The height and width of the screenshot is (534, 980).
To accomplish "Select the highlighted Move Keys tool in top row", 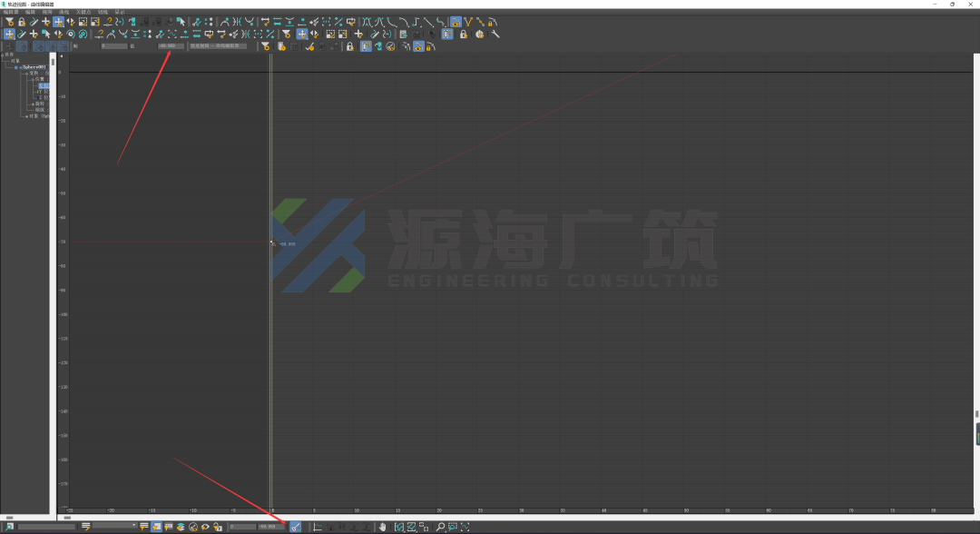I will [x=59, y=23].
